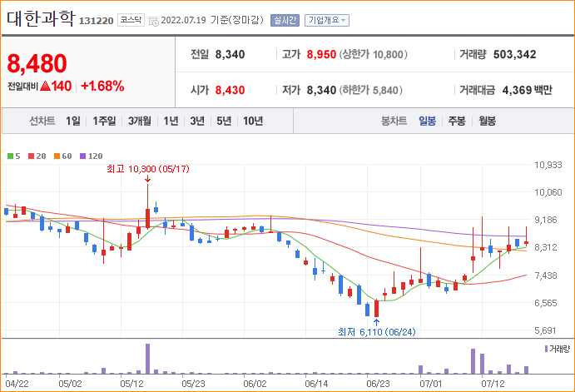Image resolution: width=575 pixels, height=392 pixels.
Task: Switch to the 월봉 monthly candle chart
Action: pyautogui.click(x=487, y=121)
